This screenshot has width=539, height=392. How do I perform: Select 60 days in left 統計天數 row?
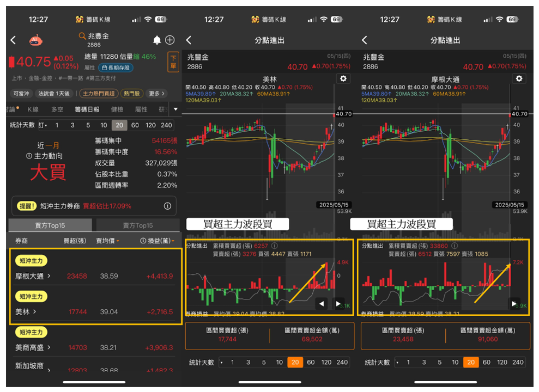[x=135, y=125]
